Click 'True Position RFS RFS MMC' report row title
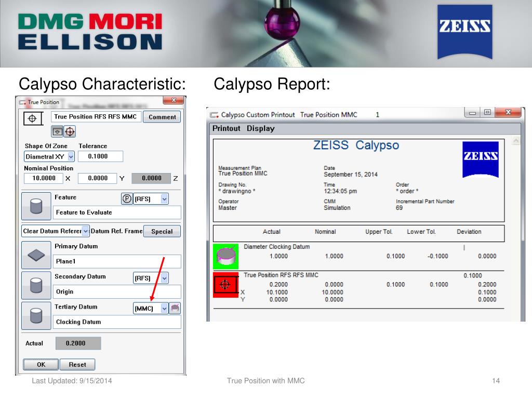The image size is (532, 399). pyautogui.click(x=281, y=275)
